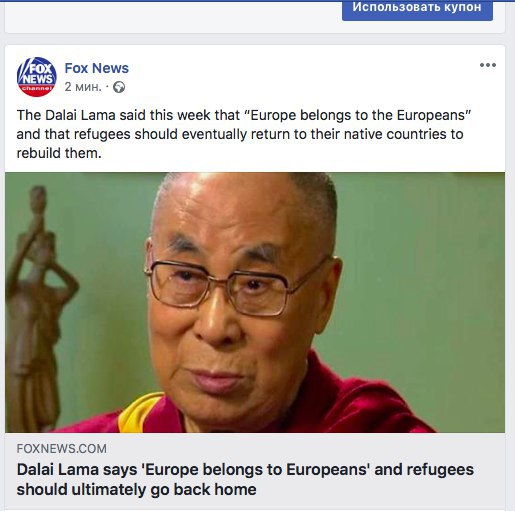Click the Dalai Lama's glasses in the photo
This screenshot has height=511, width=515.
pos(237,288)
